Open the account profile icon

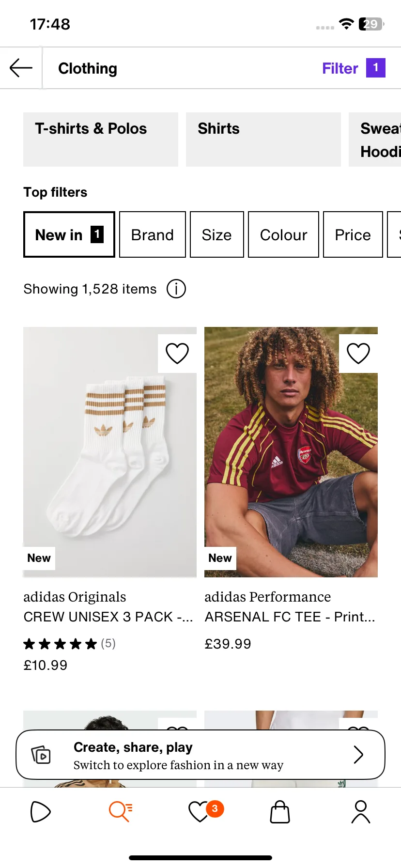361,812
